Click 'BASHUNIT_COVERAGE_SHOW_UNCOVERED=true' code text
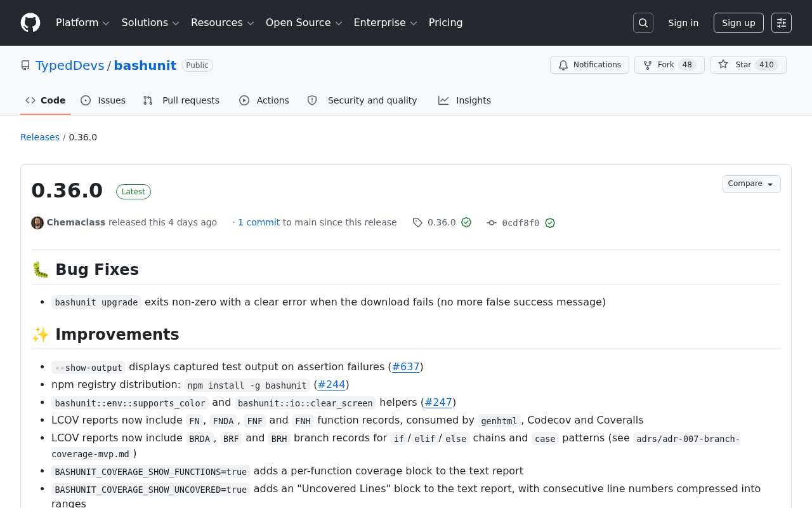812x508 pixels. 151,489
